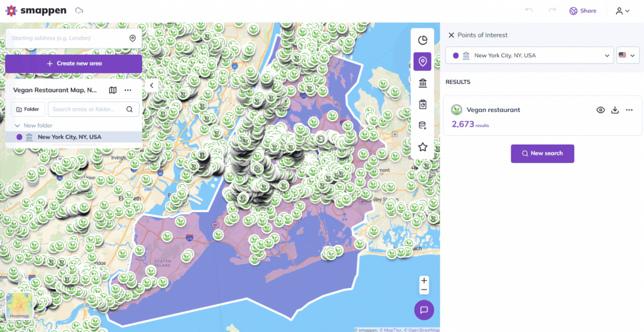Click the database import sidebar icon

click(x=423, y=126)
